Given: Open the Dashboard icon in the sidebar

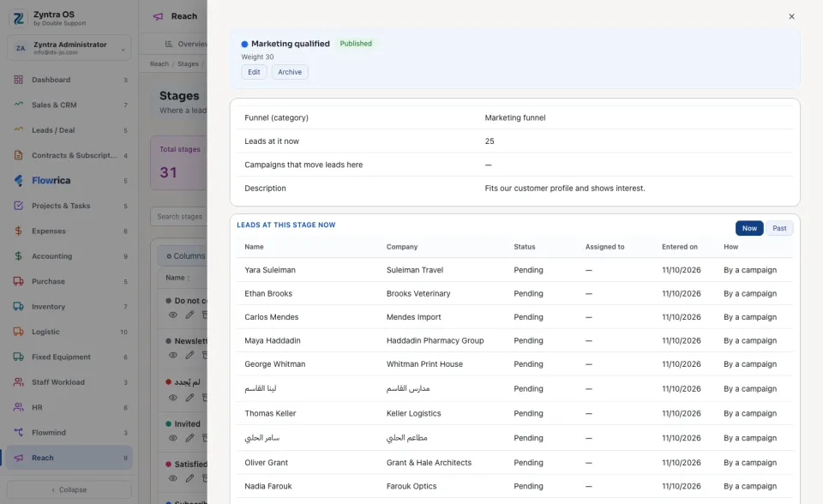Looking at the screenshot, I should coord(18,80).
